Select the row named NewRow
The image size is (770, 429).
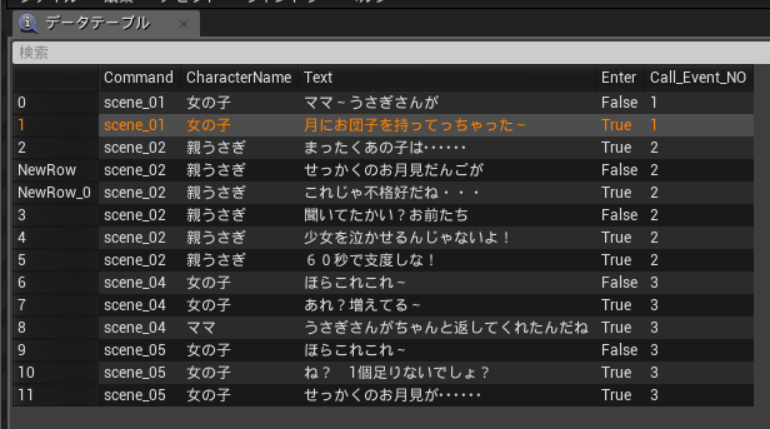(47, 170)
